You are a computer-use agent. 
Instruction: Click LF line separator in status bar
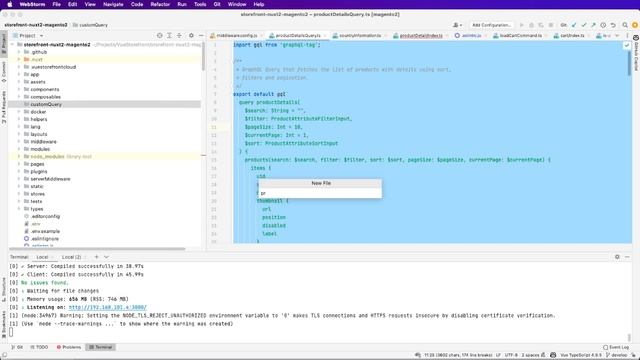click(x=498, y=355)
